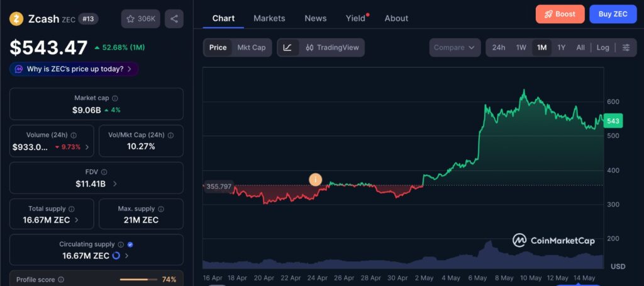Viewport: 644px width, 286px height.
Task: Open the share icon button
Action: pos(174,18)
